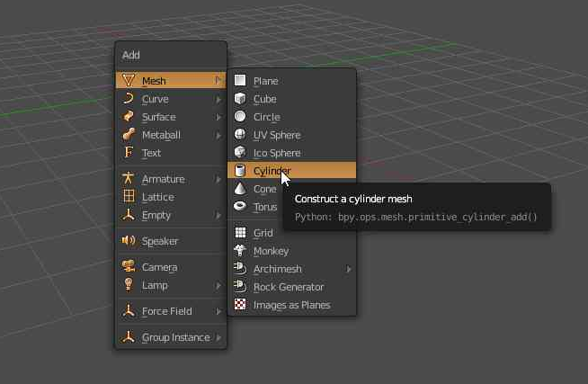Expand the Armature submenu arrow

[218, 179]
